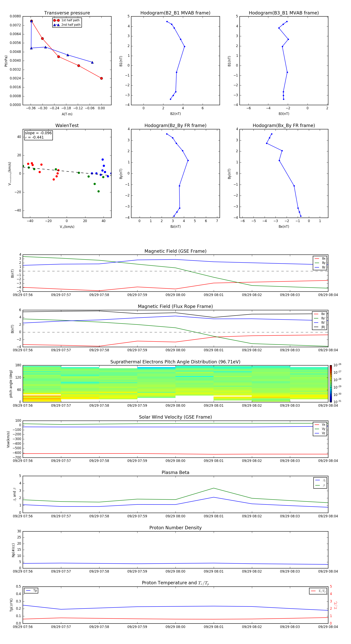Click the 'Plasma Beta' panel title
This screenshot has height=644, width=351.
[x=175, y=472]
